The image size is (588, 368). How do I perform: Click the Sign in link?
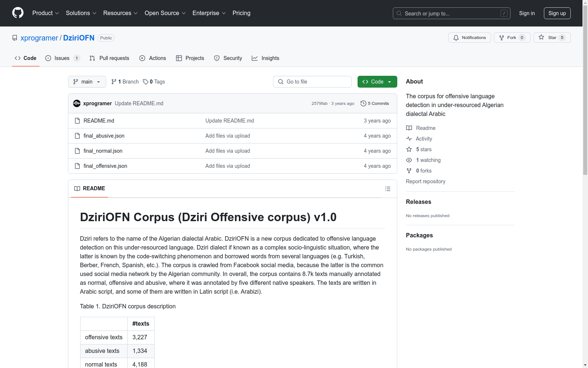point(527,13)
